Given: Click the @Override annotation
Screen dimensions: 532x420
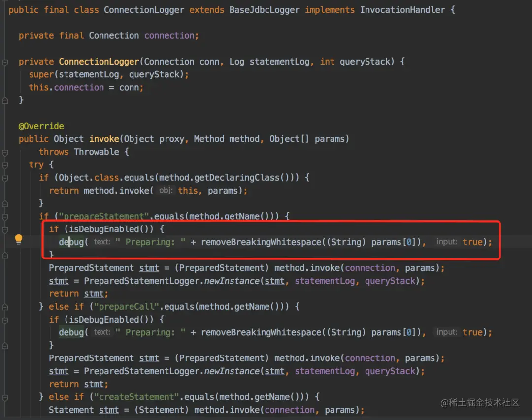Looking at the screenshot, I should tap(41, 126).
